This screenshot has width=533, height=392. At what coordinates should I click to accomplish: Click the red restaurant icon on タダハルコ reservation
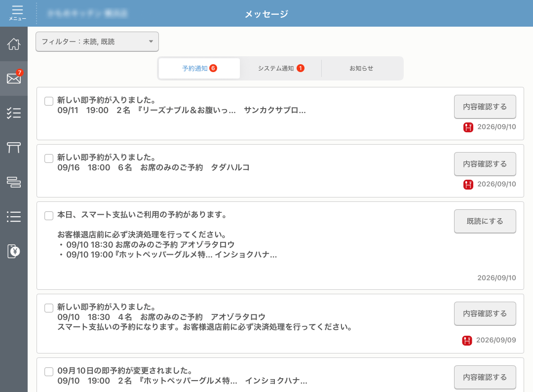pos(468,185)
